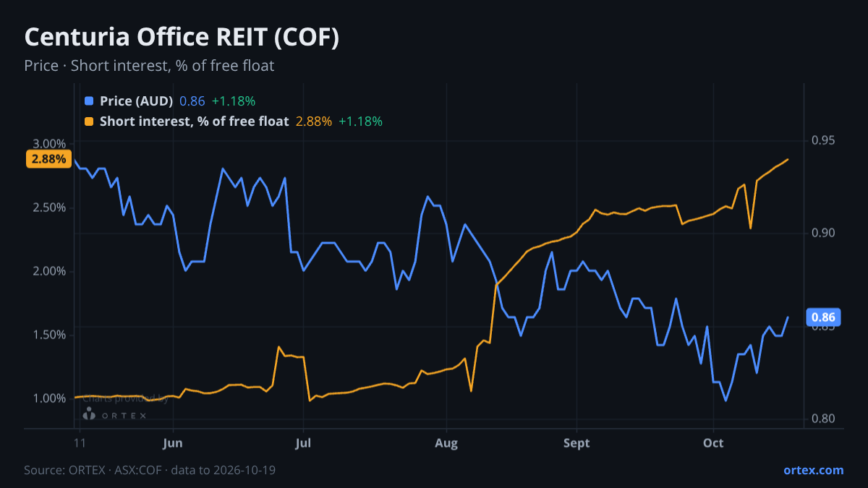This screenshot has width=868, height=488.
Task: Click the chart title Centuria Office REIT (COF)
Action: (x=182, y=38)
